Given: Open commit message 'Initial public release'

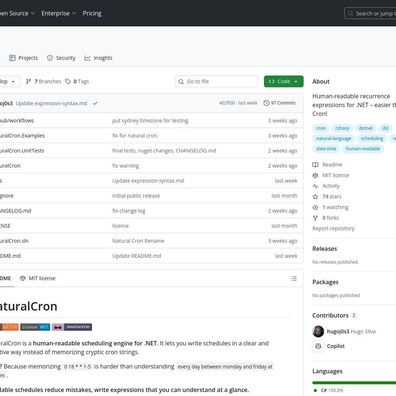Looking at the screenshot, I should 136,196.
